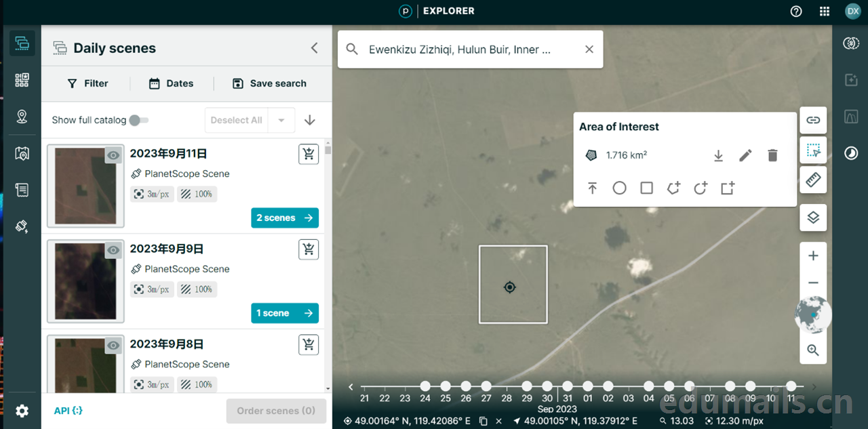Open the Filter options
Screen dimensions: 868x429
[87, 83]
